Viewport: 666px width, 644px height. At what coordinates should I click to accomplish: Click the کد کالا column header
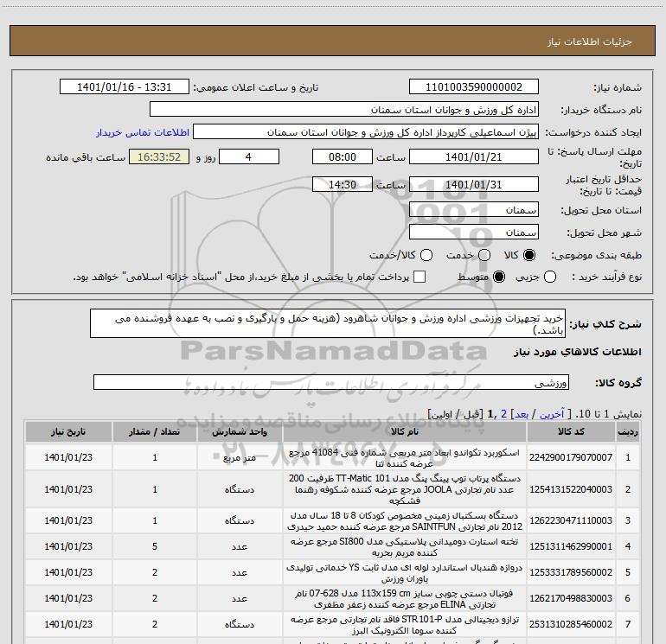coord(571,431)
